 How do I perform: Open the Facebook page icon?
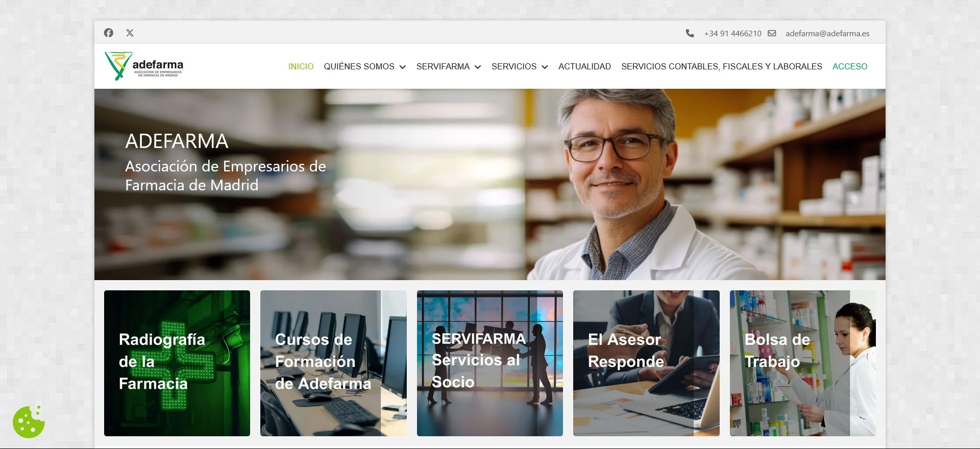109,33
